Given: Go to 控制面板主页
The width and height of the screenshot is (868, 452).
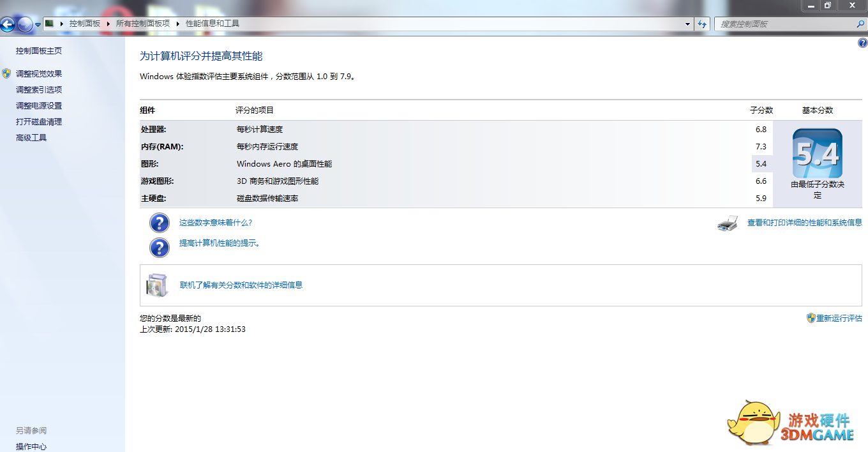Looking at the screenshot, I should coord(39,51).
